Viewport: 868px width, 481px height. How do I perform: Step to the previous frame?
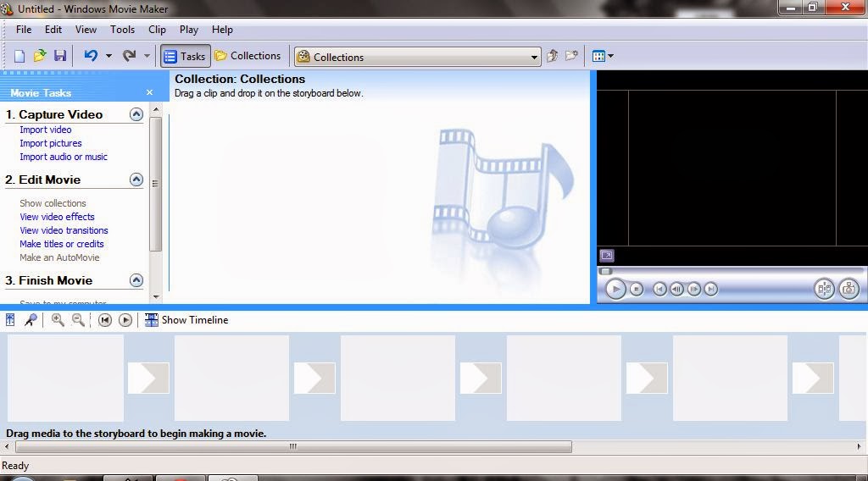[676, 289]
